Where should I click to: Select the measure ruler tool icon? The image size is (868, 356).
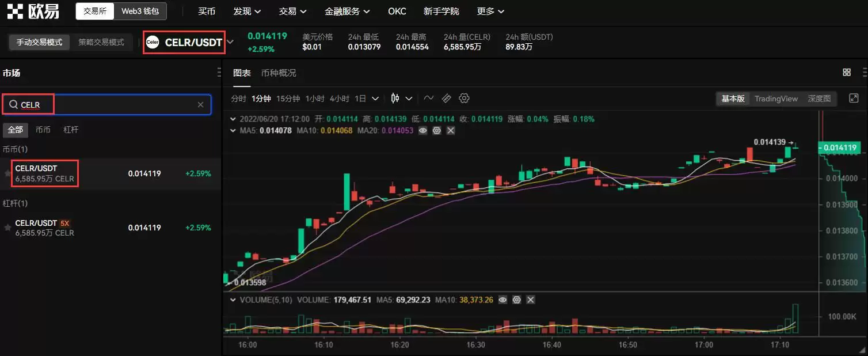point(447,98)
